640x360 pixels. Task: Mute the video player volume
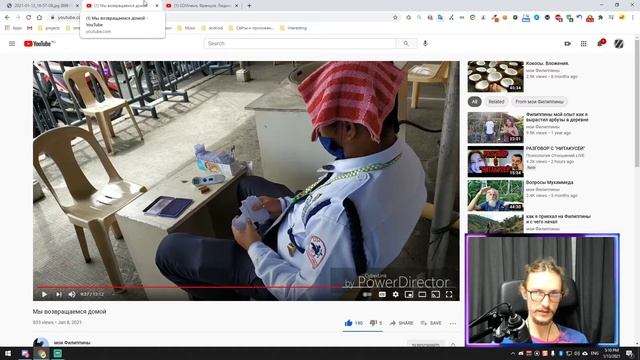(72, 294)
